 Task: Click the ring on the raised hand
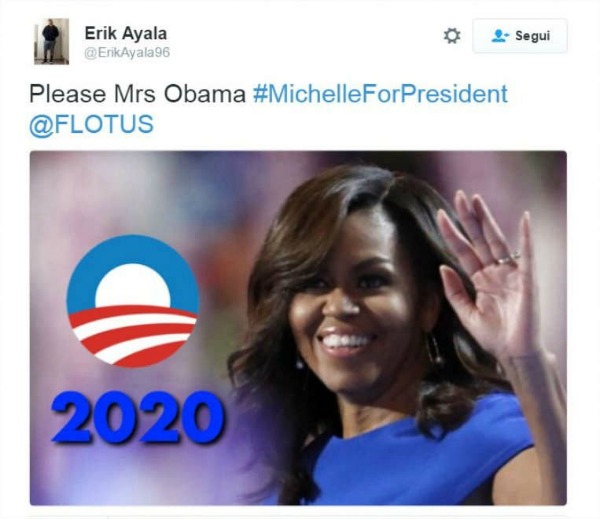[509, 258]
